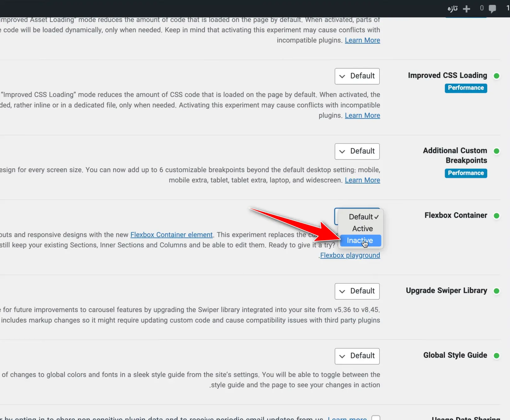Image resolution: width=510 pixels, height=420 pixels.
Task: Click green status dot beside Upgrade Swiper Library
Action: (x=497, y=291)
